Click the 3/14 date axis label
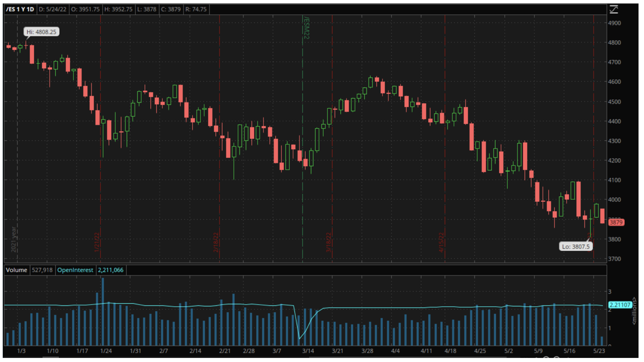644x362 pixels. tap(308, 351)
